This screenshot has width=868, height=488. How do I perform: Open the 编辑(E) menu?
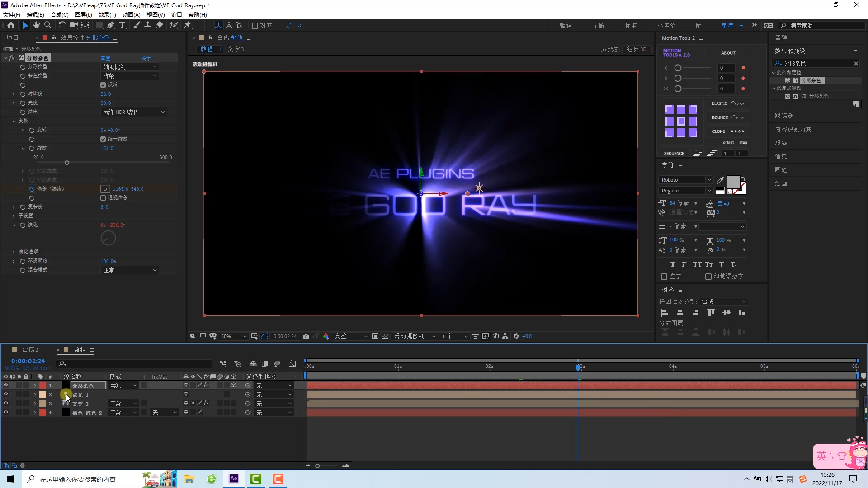click(x=35, y=15)
